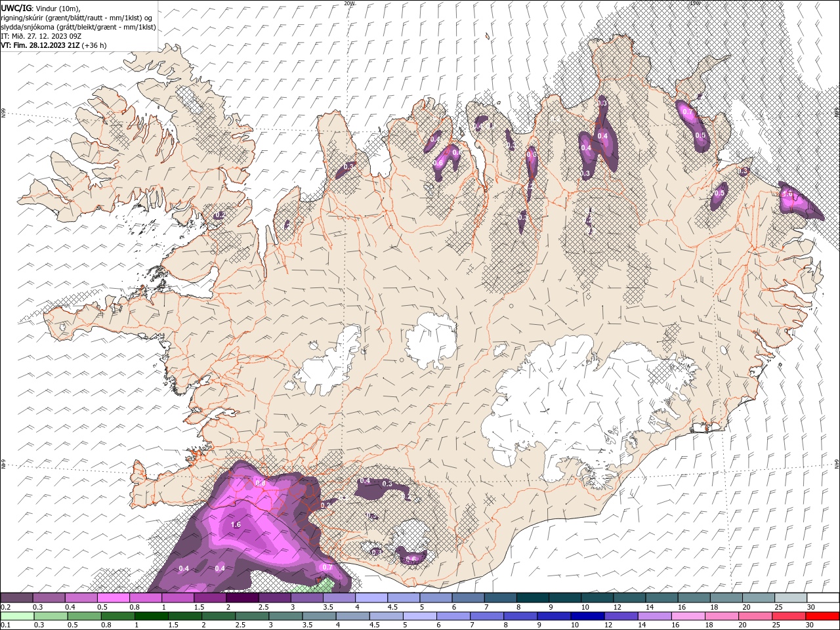840x630 pixels.
Task: Select the palest green 0.1 rain-scale swatch
Action: [x=17, y=616]
